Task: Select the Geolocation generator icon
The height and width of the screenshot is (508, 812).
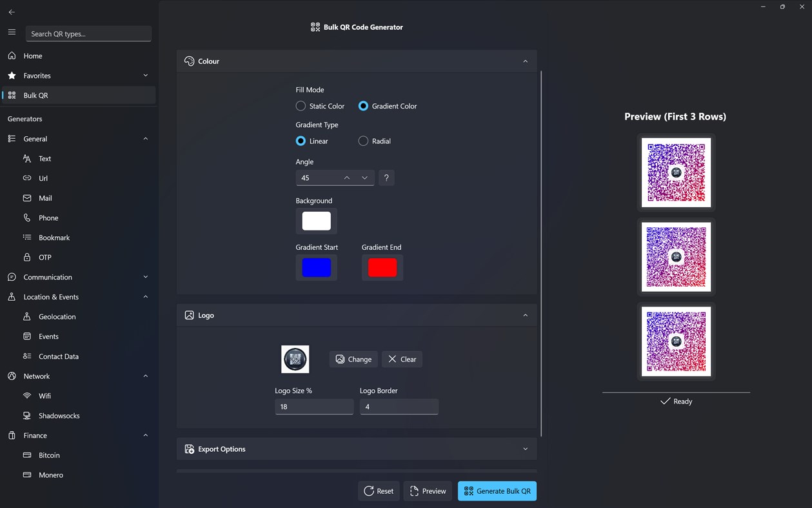Action: tap(27, 316)
